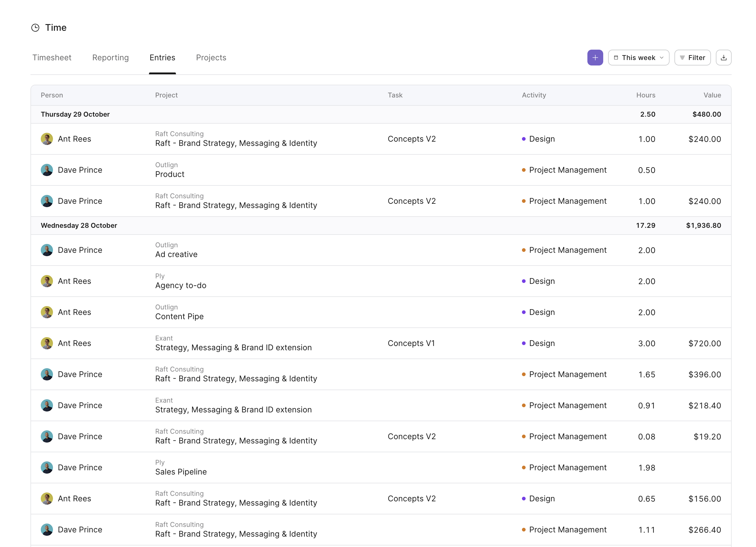Click the $266.40 value cell
Viewport: 756px width, 547px height.
705,530
